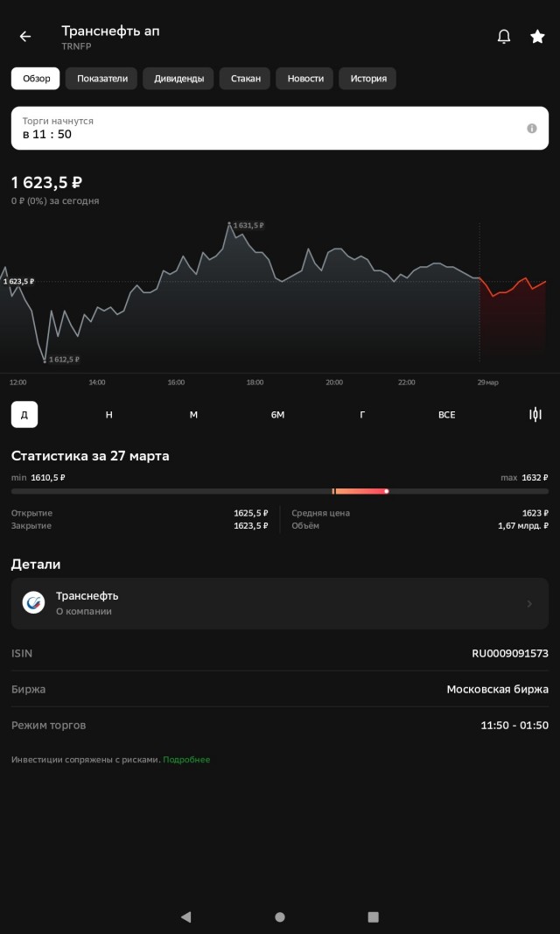Tap the min-max price range bar
560x934 pixels.
click(x=280, y=491)
